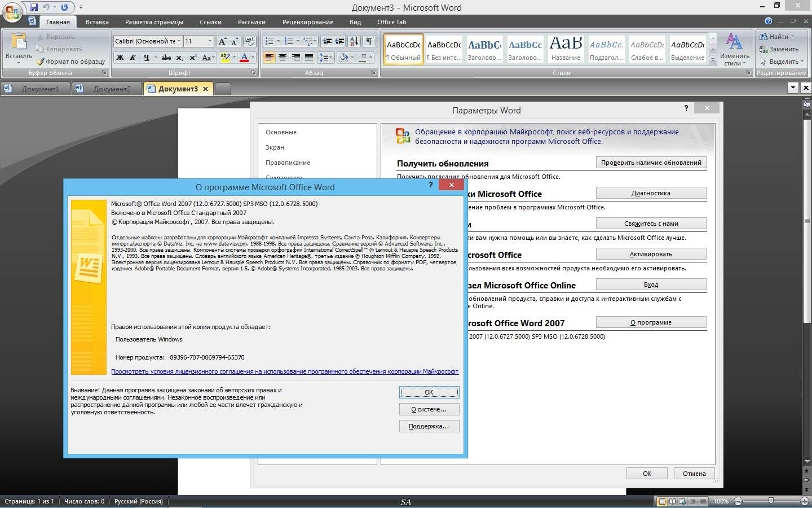Clear formatting with the eraser icon

pos(250,41)
